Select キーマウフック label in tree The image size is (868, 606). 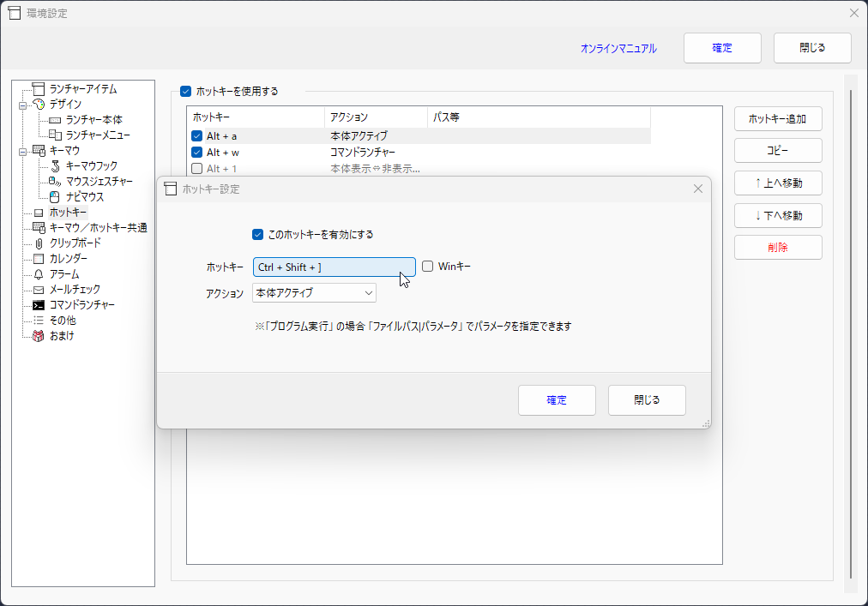coord(92,166)
